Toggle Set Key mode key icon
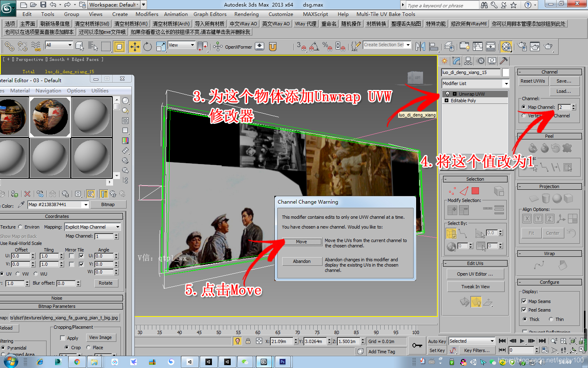588x368 pixels. coord(417,346)
